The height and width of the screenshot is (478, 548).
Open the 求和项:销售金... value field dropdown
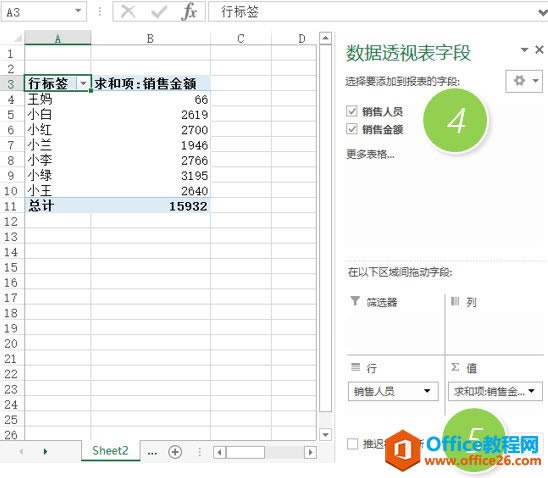pyautogui.click(x=531, y=391)
